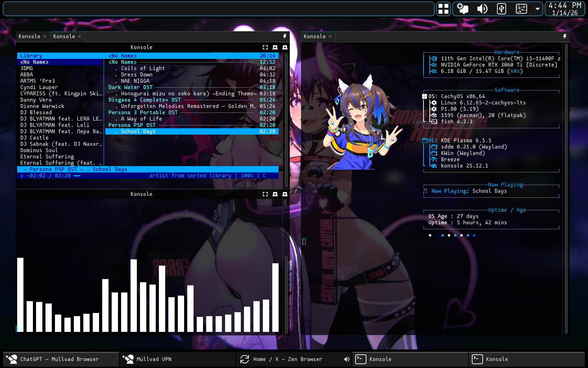Open the volume control in system tray
This screenshot has width=588, height=368.
482,9
